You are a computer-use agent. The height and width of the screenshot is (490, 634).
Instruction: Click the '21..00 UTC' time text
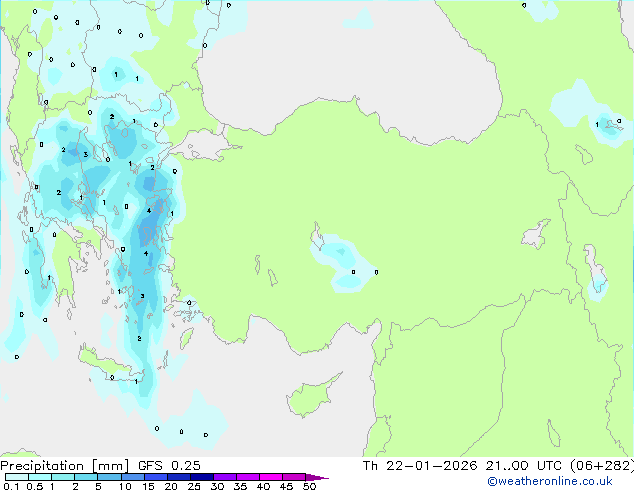pyautogui.click(x=523, y=466)
